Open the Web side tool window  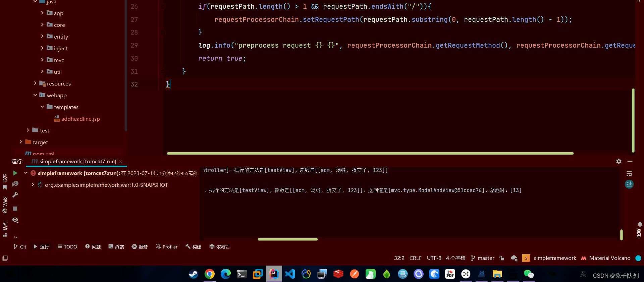[5, 205]
